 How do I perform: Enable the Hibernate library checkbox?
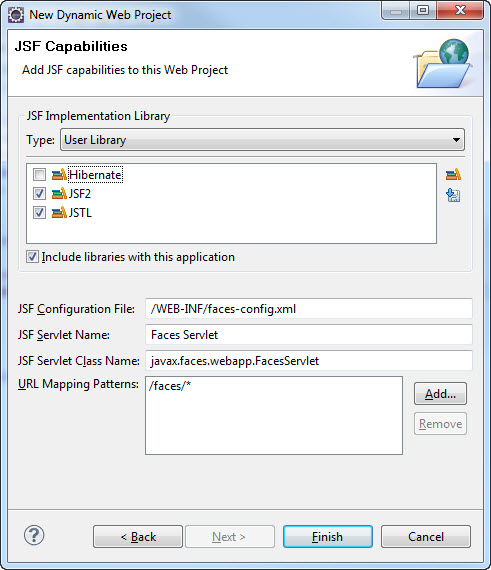coord(39,174)
